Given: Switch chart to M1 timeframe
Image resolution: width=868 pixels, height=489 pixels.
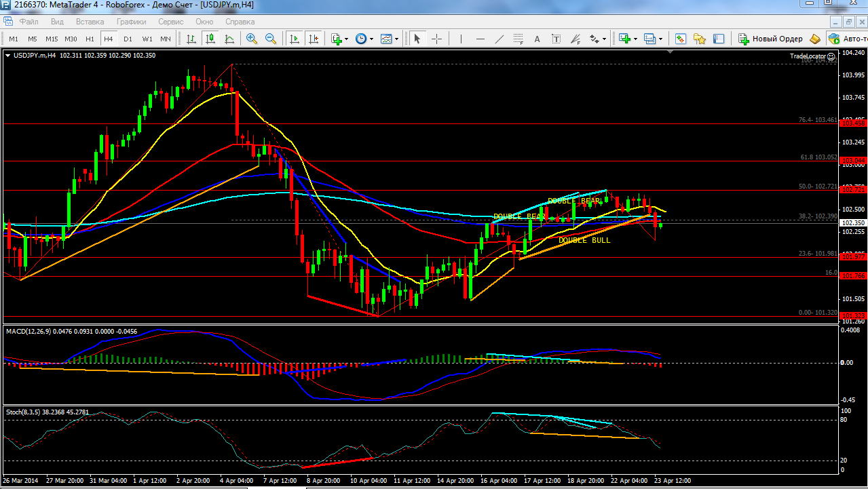Looking at the screenshot, I should pyautogui.click(x=14, y=39).
